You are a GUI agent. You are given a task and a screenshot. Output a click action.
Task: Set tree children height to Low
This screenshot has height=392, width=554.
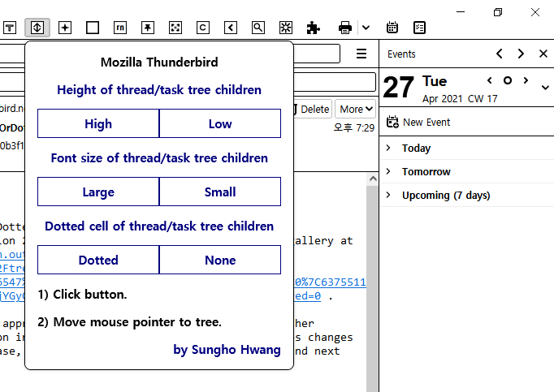tap(220, 123)
